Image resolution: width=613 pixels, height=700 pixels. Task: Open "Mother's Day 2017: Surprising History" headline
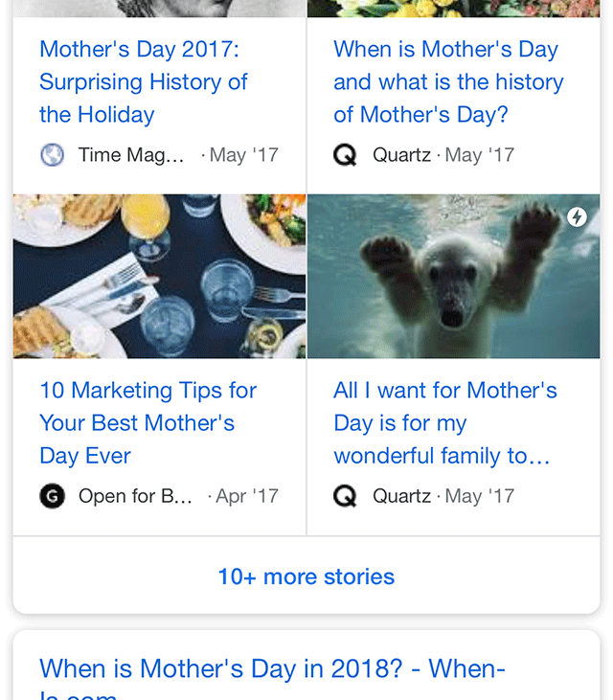(x=144, y=82)
